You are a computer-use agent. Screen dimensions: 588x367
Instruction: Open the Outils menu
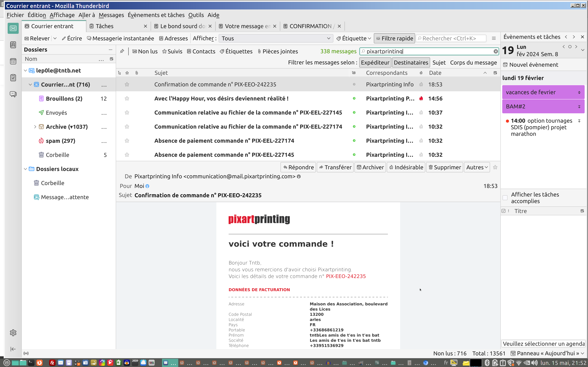point(196,15)
